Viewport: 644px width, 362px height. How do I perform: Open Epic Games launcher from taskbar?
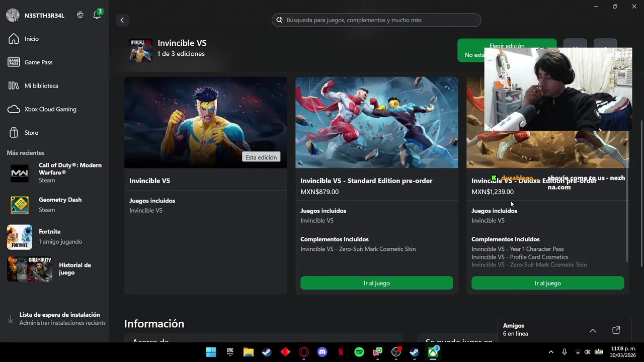[x=230, y=352]
